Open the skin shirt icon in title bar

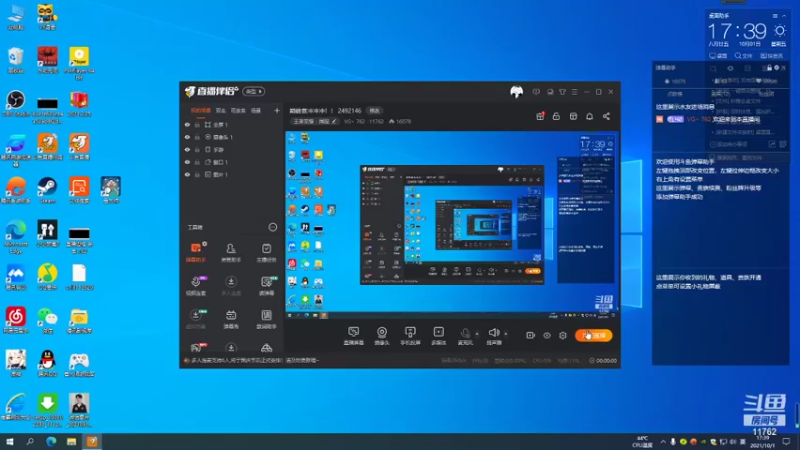click(562, 92)
